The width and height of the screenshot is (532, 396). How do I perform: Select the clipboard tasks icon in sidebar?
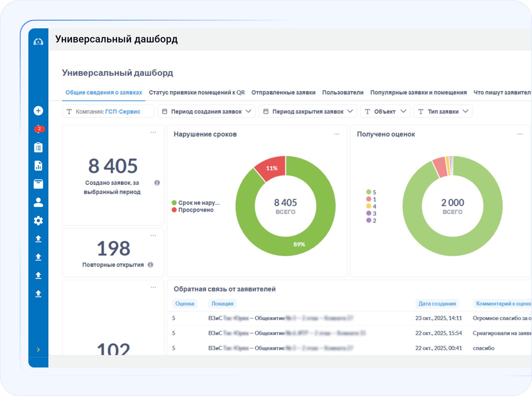pyautogui.click(x=38, y=147)
